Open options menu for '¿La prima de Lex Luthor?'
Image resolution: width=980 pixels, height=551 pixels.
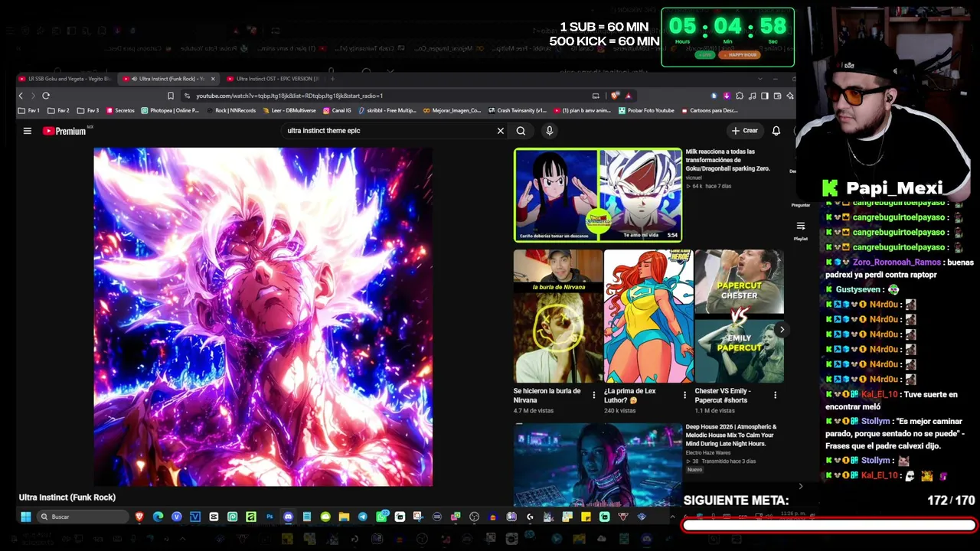[x=684, y=395]
